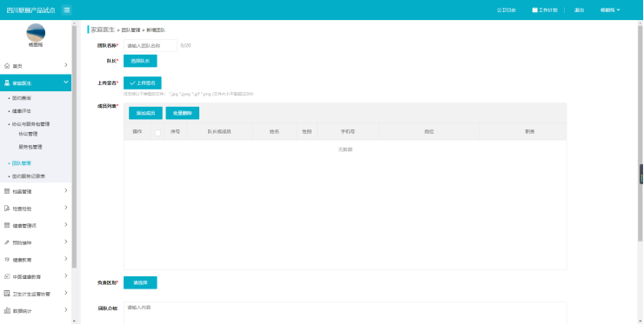This screenshot has width=644, height=325.
Task: Click the 档案管理 sidebar icon
Action: (7, 191)
